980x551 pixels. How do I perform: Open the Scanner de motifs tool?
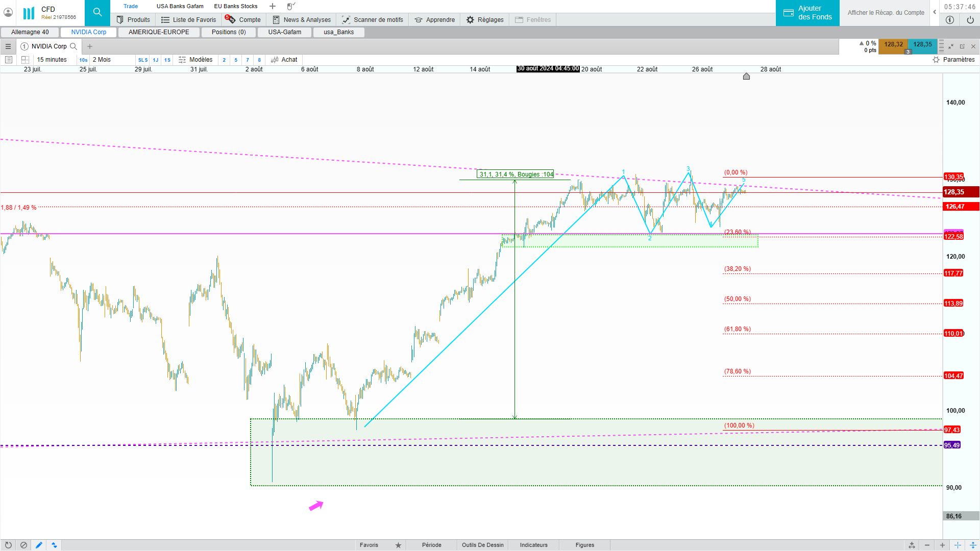(x=372, y=20)
